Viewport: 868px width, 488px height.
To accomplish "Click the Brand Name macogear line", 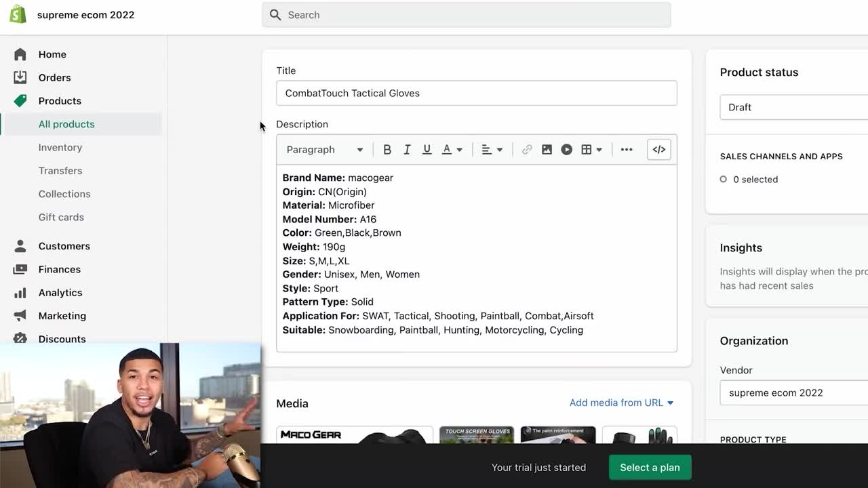I will click(338, 178).
